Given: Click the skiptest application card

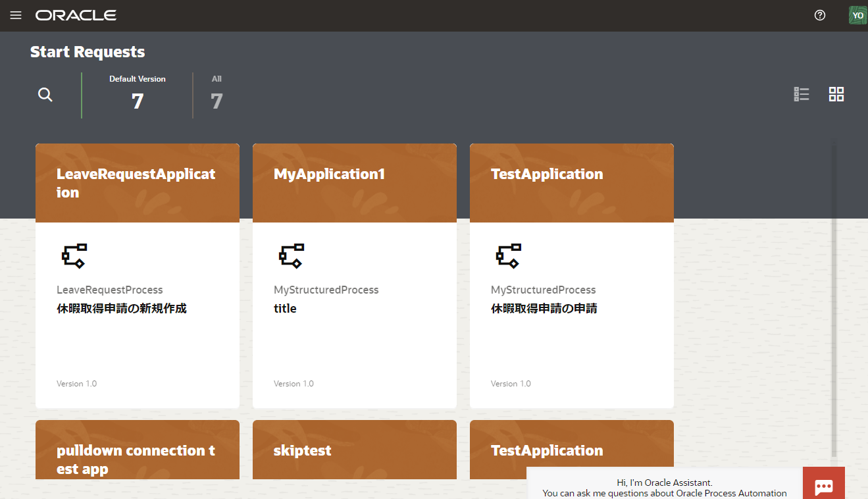Looking at the screenshot, I should click(354, 451).
